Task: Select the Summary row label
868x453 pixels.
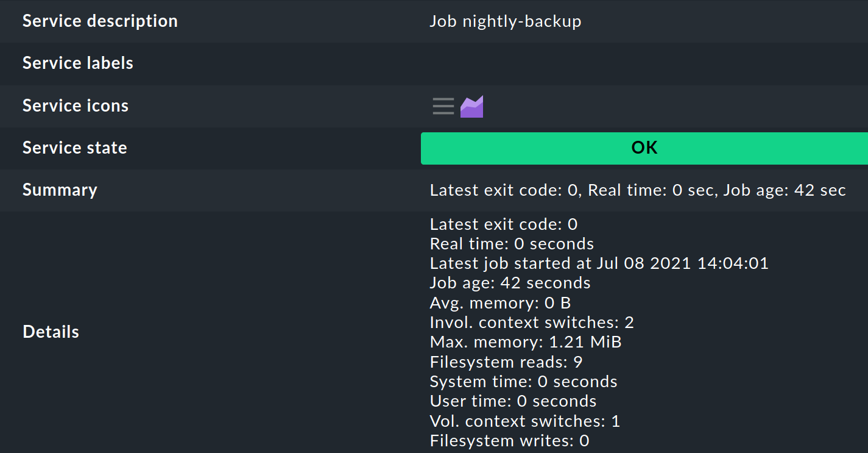Action: click(60, 190)
